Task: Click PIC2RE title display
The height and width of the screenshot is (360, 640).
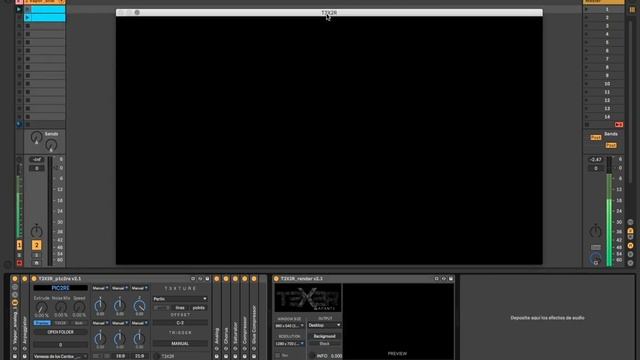Action: point(60,288)
